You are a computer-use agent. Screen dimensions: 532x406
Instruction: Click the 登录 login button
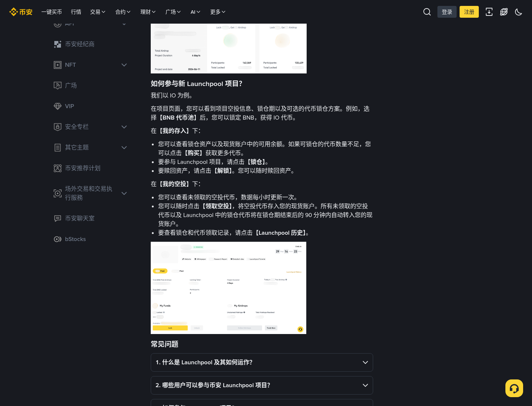point(447,12)
